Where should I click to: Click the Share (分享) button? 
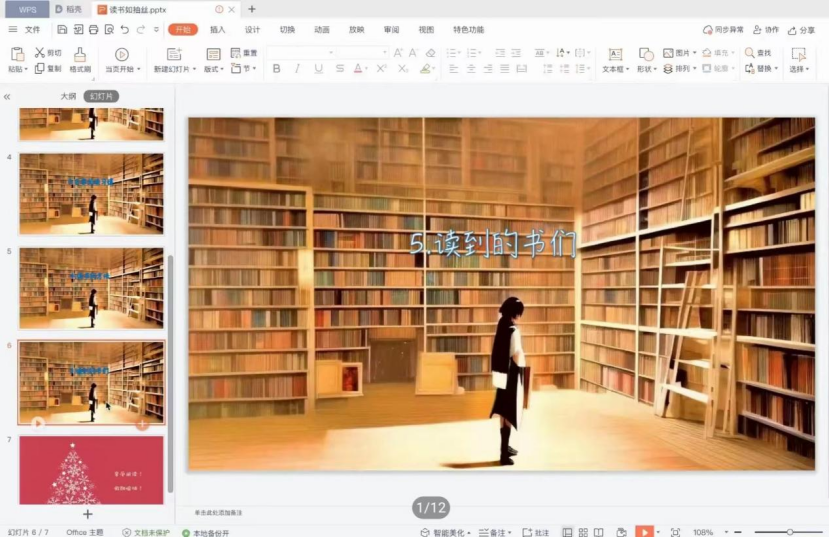(801, 30)
